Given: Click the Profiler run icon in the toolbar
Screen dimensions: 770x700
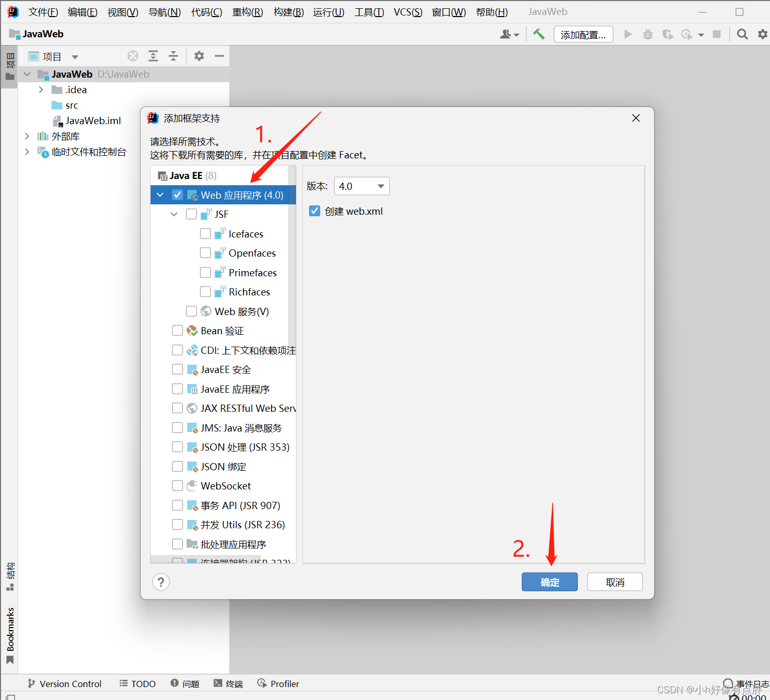Looking at the screenshot, I should (687, 34).
